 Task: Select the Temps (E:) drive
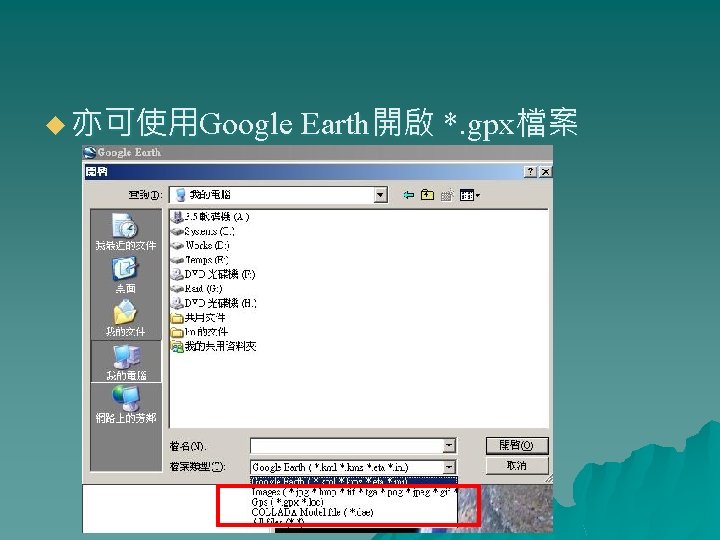tap(200, 260)
